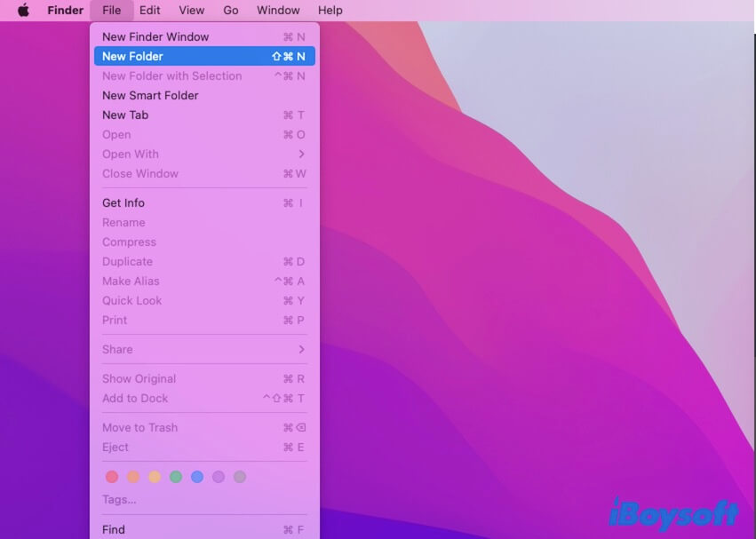Open a New Tab in Finder
Image resolution: width=756 pixels, height=539 pixels.
pos(125,115)
